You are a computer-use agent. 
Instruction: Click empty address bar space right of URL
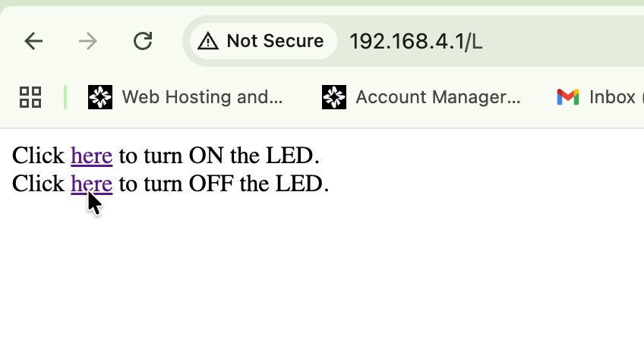tap(570, 41)
